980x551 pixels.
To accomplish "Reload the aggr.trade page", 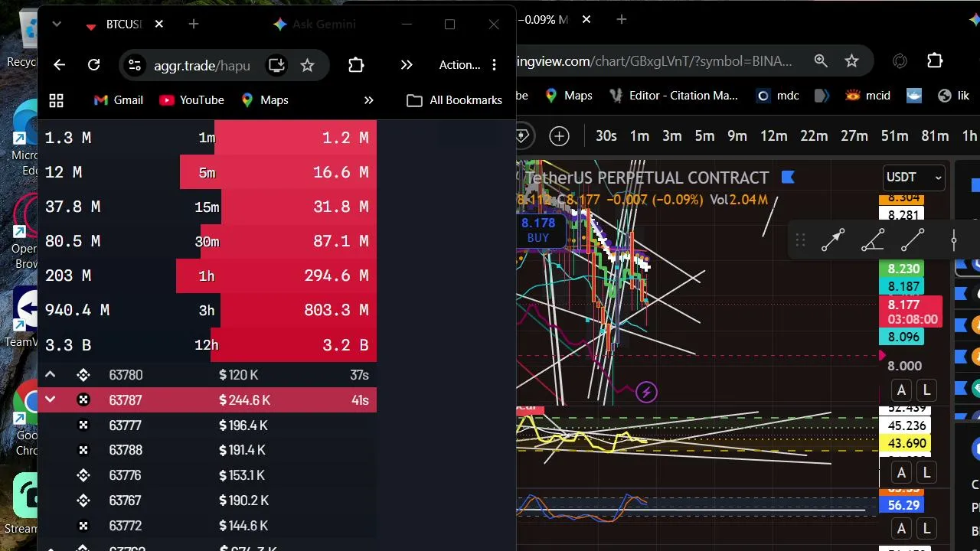I will [94, 65].
